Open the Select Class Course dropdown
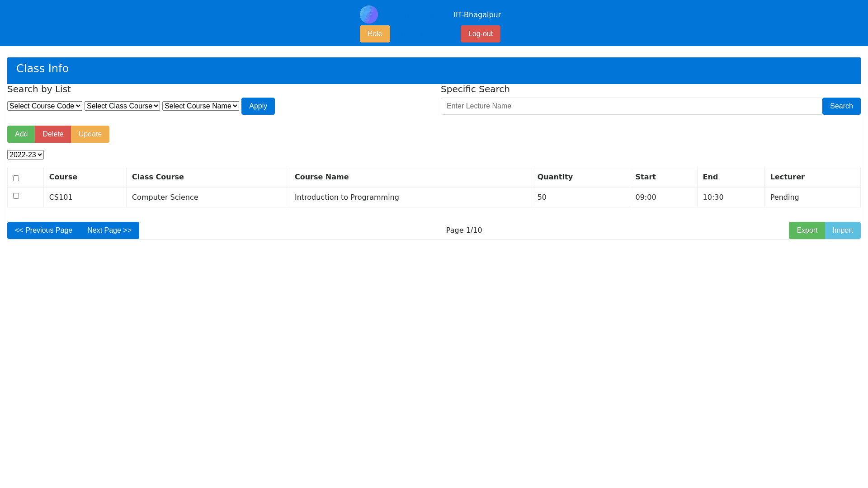The image size is (868, 488). (122, 106)
